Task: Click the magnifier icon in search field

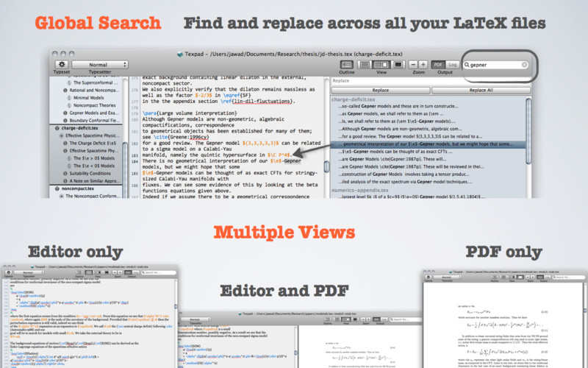Action: pyautogui.click(x=467, y=65)
